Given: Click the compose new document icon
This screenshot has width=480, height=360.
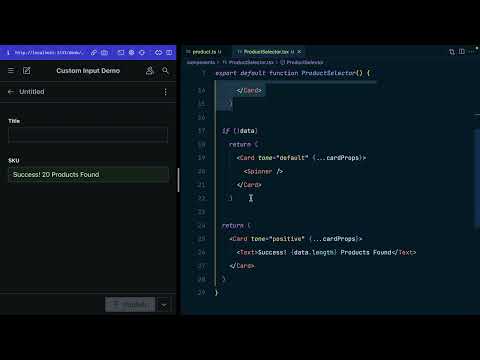Looking at the screenshot, I should [x=27, y=71].
